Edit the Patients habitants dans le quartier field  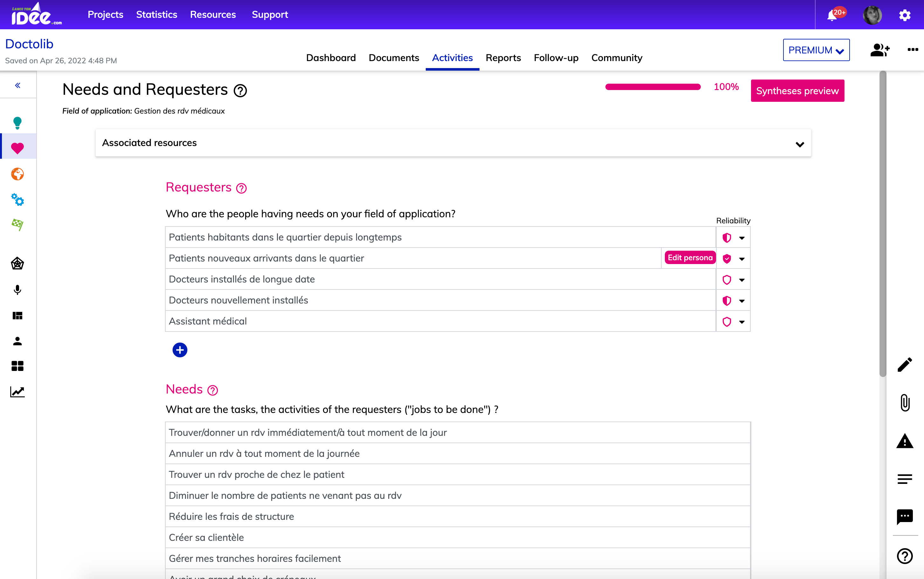coord(440,237)
